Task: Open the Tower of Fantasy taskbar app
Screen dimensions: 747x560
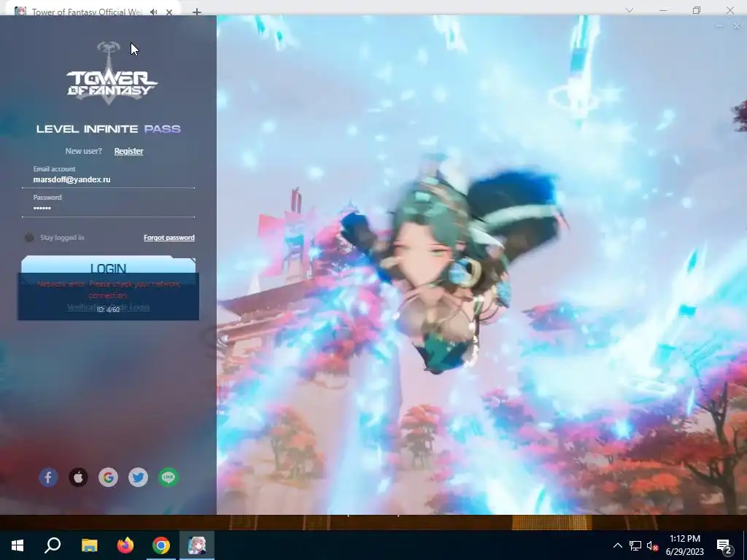Action: [197, 545]
